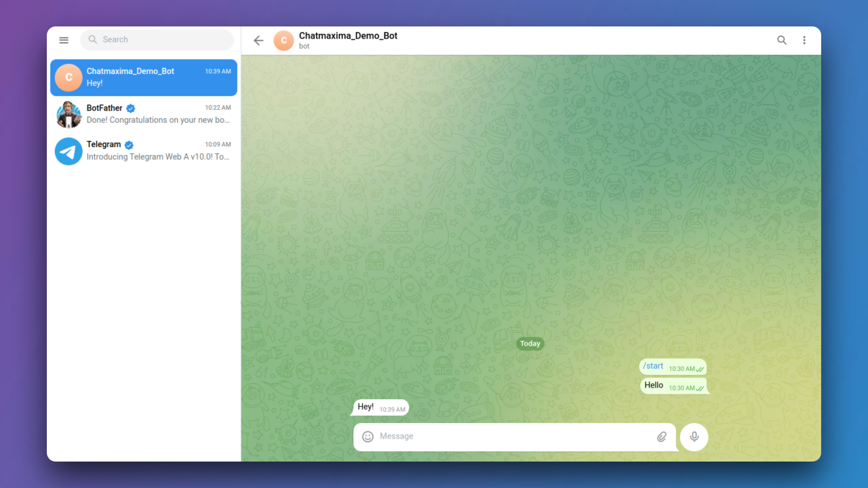The image size is (868, 488).
Task: Select the received Hey! message bubble
Action: pos(380,407)
